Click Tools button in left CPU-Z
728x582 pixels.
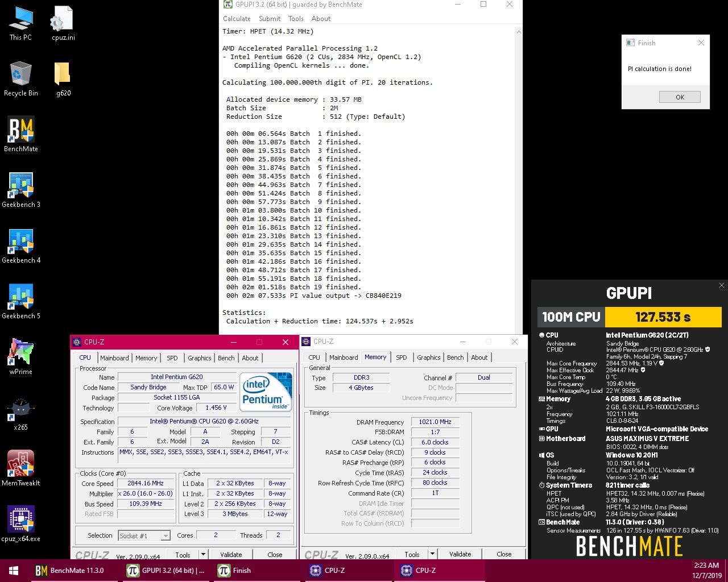point(183,554)
